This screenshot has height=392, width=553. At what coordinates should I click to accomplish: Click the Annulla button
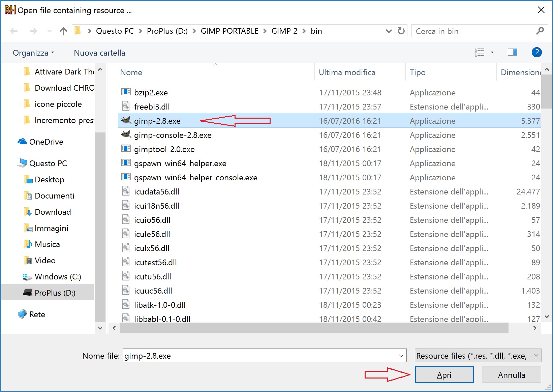pos(512,375)
